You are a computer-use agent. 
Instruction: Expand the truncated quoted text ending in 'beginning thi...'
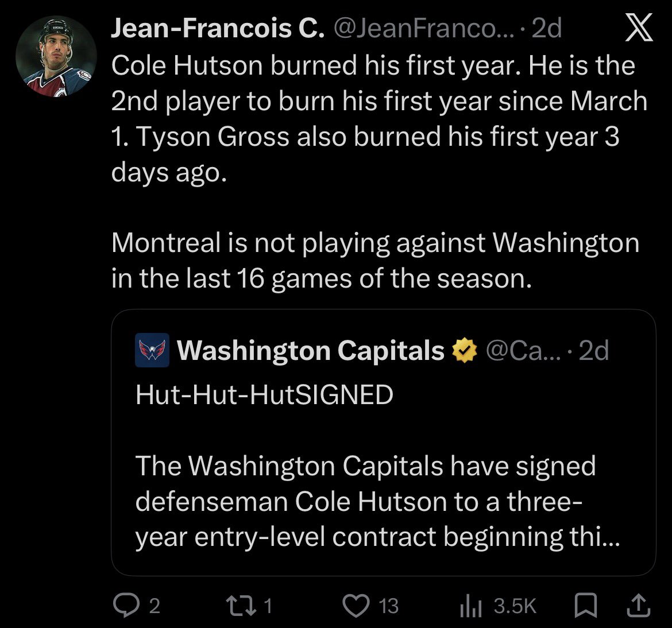click(377, 537)
